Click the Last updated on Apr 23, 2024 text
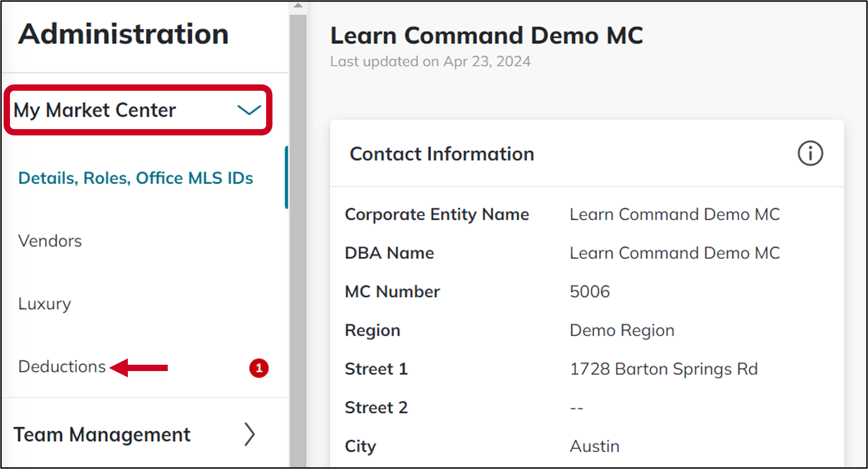 430,61
